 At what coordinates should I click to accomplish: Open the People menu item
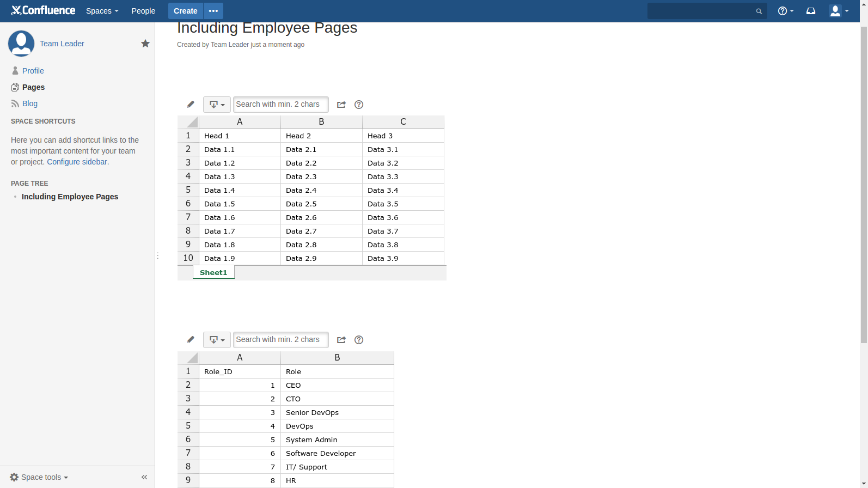(x=143, y=11)
